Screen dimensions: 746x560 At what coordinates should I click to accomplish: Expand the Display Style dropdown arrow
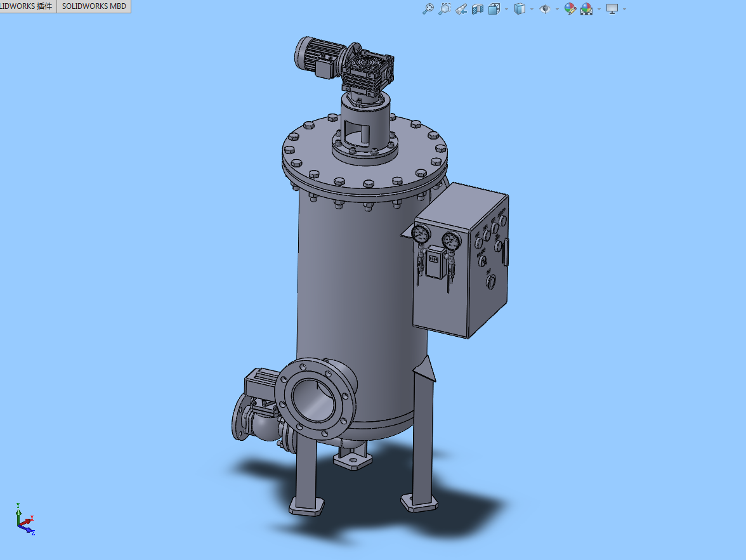coord(531,9)
